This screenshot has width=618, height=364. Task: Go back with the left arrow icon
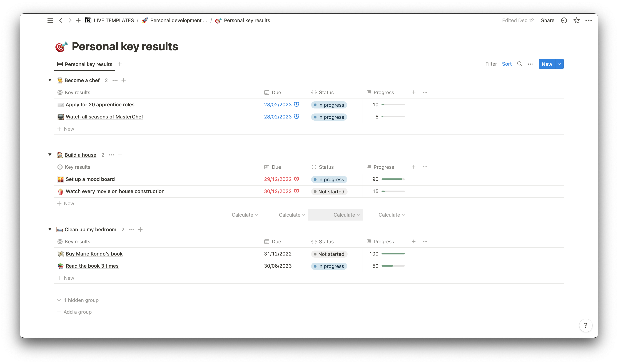(61, 20)
